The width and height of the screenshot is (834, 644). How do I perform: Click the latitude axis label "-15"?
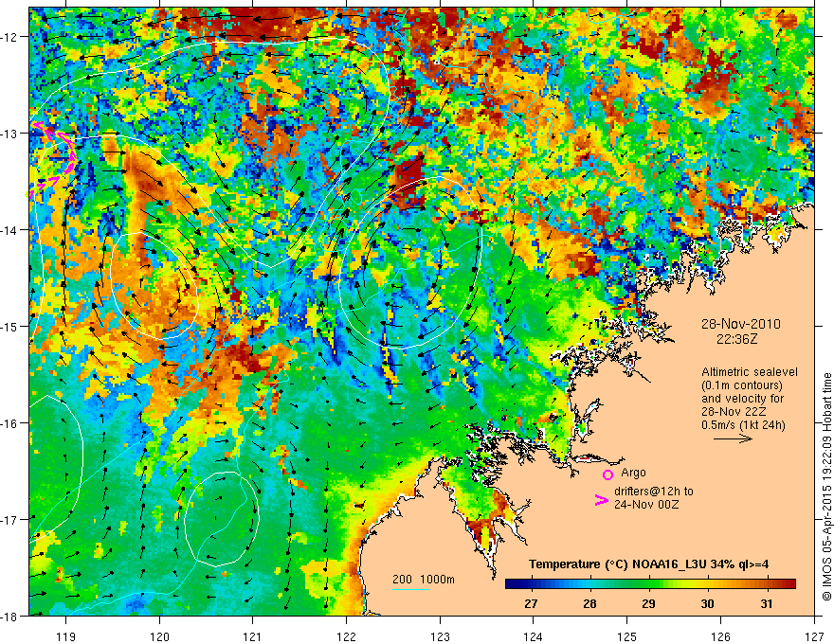pos(9,326)
